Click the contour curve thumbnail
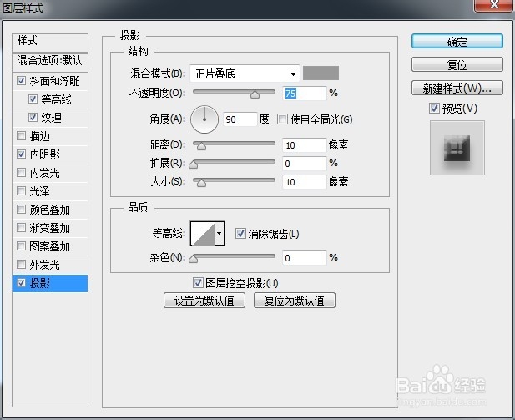515x420 pixels. click(203, 234)
